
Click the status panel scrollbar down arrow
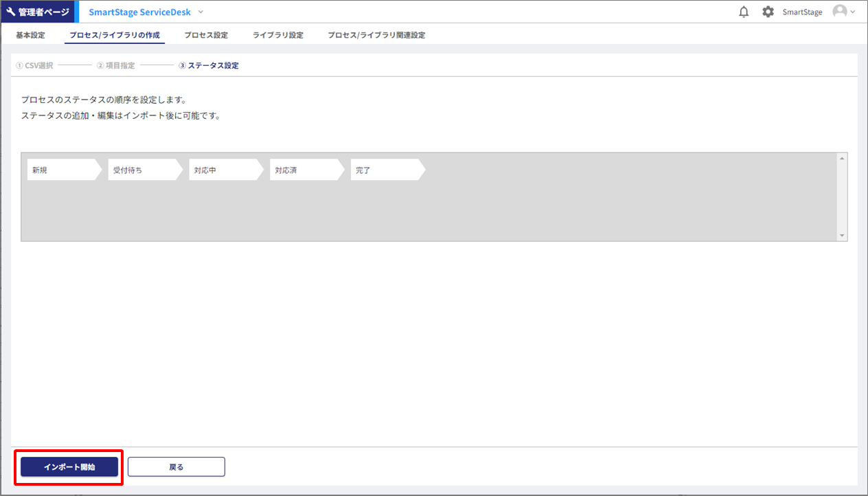coord(843,236)
